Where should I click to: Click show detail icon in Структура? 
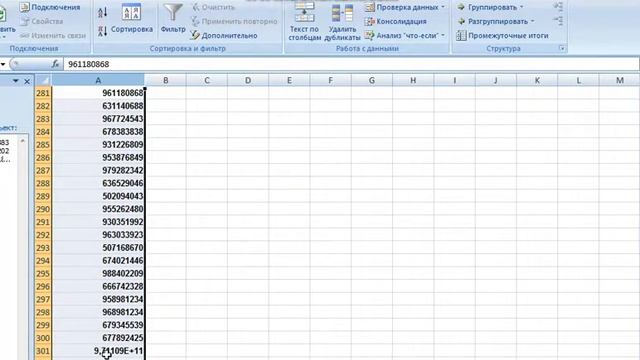tap(558, 7)
